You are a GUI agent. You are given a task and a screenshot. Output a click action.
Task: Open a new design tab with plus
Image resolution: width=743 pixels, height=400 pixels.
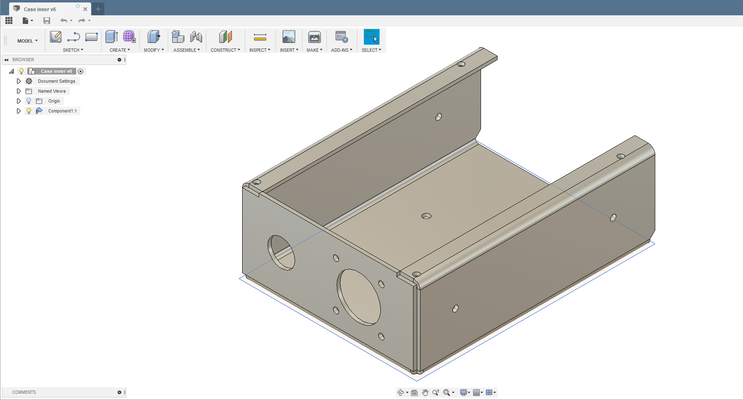tap(98, 8)
